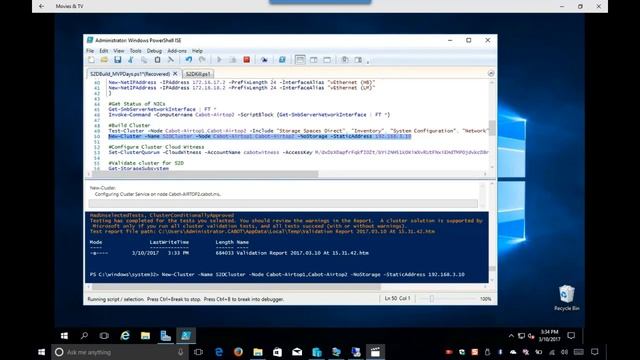Viewport: 640px width, 360px height.
Task: Open the File menu
Action: 90,51
